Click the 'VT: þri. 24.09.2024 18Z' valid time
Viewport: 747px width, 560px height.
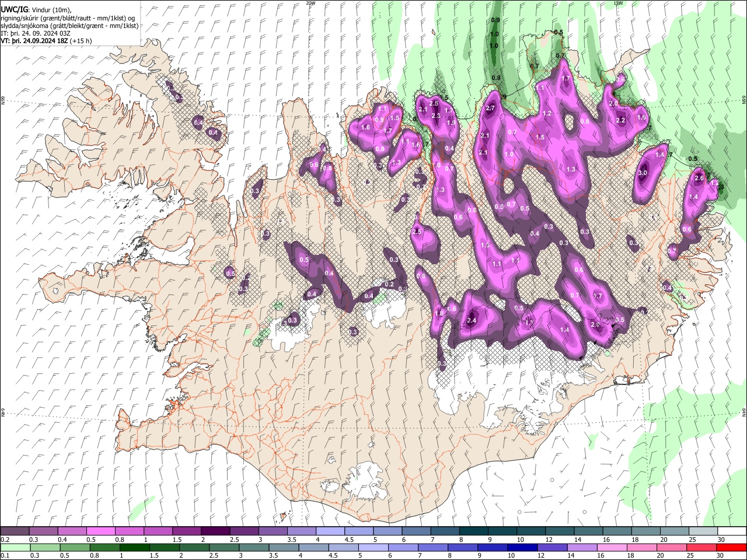(x=34, y=41)
